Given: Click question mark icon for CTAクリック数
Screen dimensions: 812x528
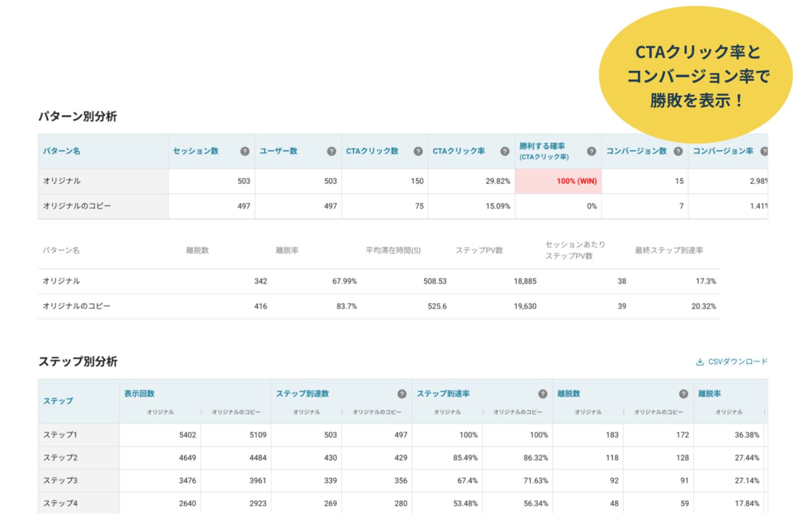Looking at the screenshot, I should pos(418,151).
